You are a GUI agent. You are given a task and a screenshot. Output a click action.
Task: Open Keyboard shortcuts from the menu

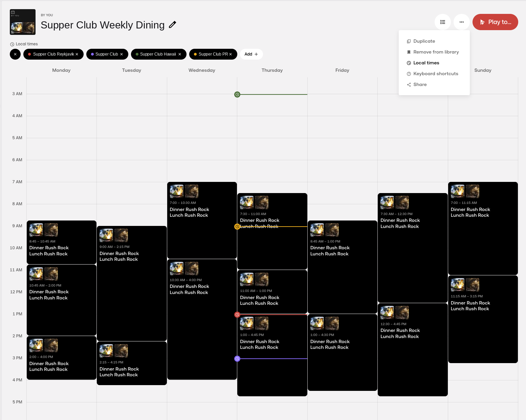point(434,73)
